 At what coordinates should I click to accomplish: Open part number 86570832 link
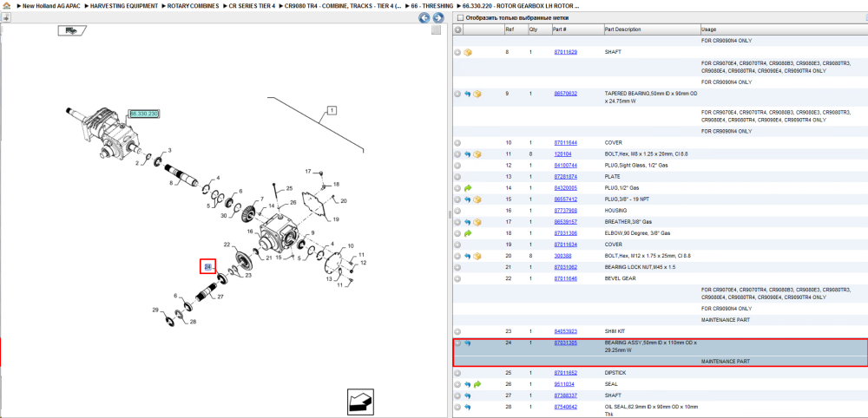pos(566,94)
